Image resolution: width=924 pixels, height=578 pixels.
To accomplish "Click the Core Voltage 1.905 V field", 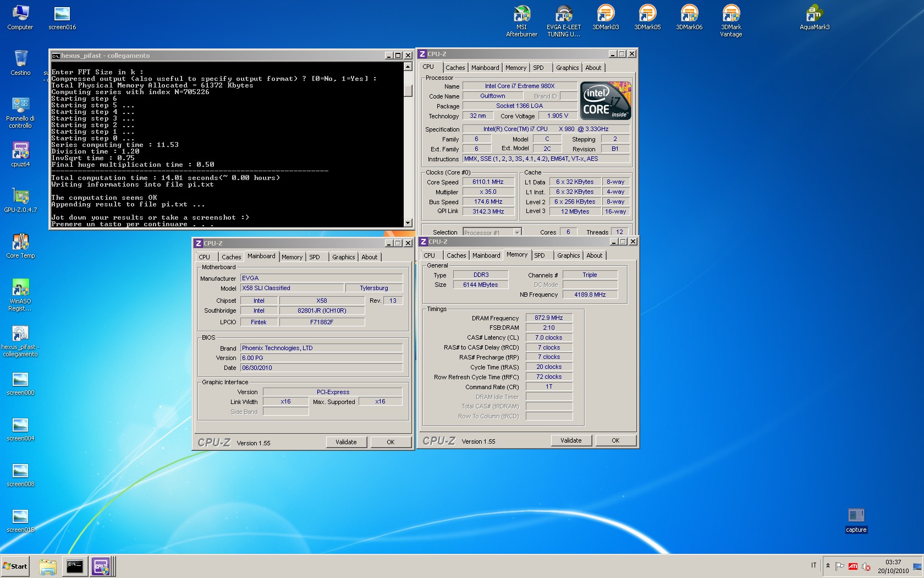I will (557, 116).
